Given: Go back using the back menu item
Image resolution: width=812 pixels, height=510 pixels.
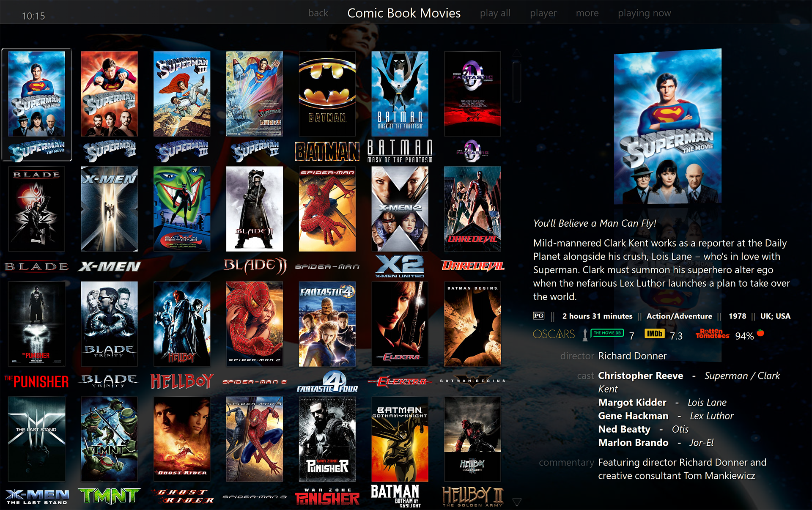Looking at the screenshot, I should [318, 13].
